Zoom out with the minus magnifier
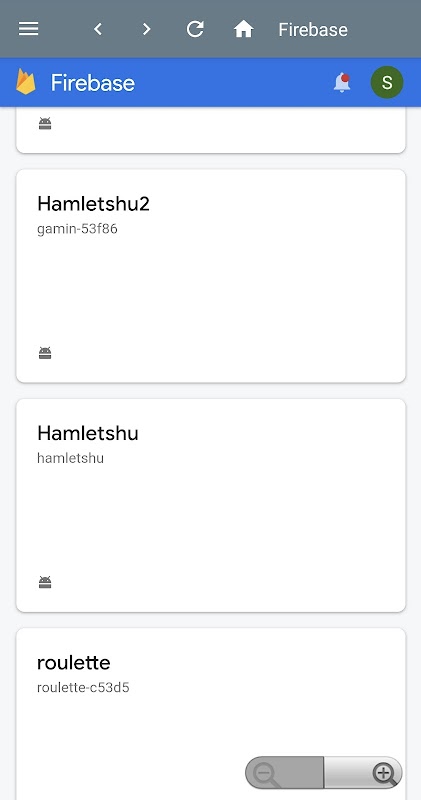 pyautogui.click(x=284, y=772)
